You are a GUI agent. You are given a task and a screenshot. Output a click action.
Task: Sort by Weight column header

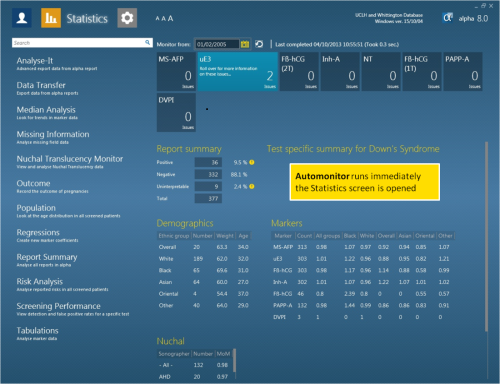coord(225,236)
